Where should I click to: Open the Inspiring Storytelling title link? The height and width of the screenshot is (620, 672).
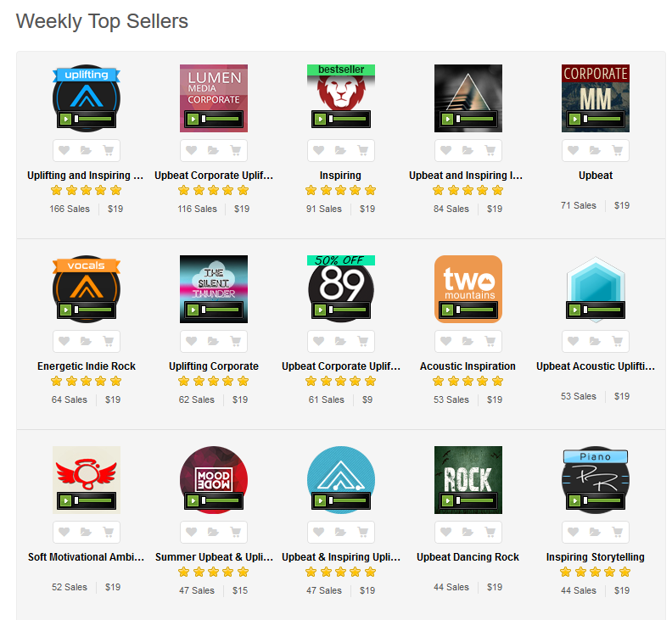(596, 557)
